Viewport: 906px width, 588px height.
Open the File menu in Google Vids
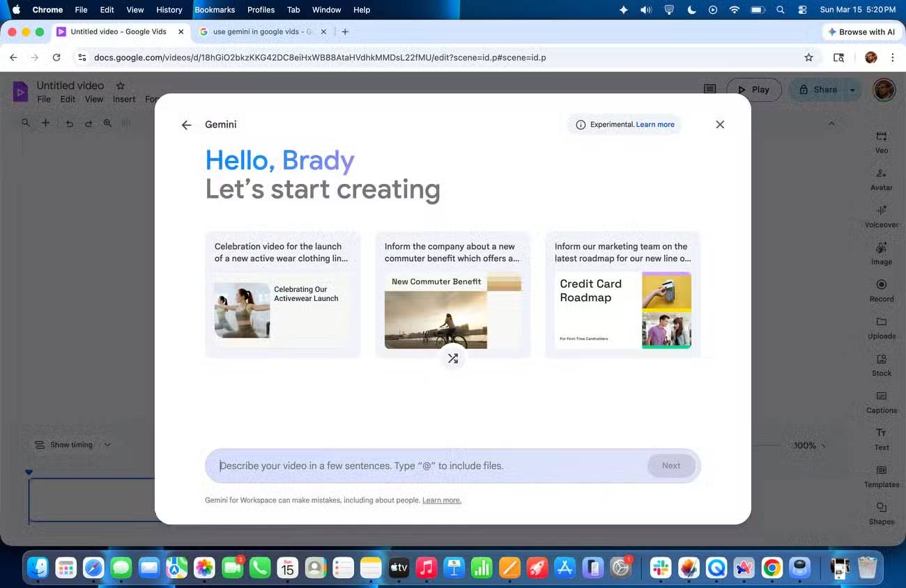pyautogui.click(x=44, y=99)
